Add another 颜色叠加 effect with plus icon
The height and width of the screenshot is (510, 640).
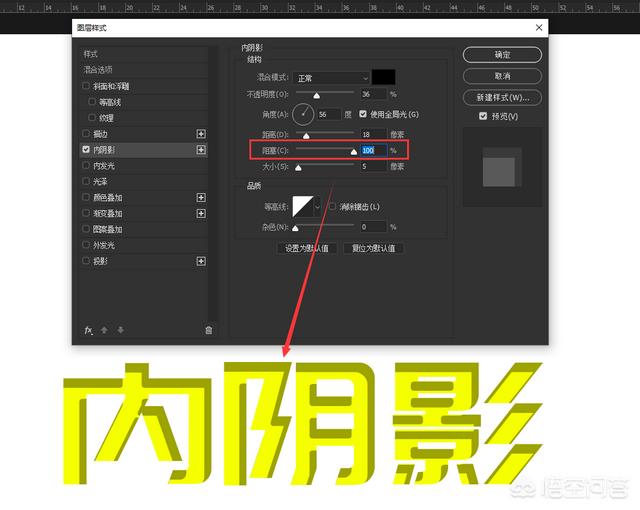pyautogui.click(x=201, y=197)
